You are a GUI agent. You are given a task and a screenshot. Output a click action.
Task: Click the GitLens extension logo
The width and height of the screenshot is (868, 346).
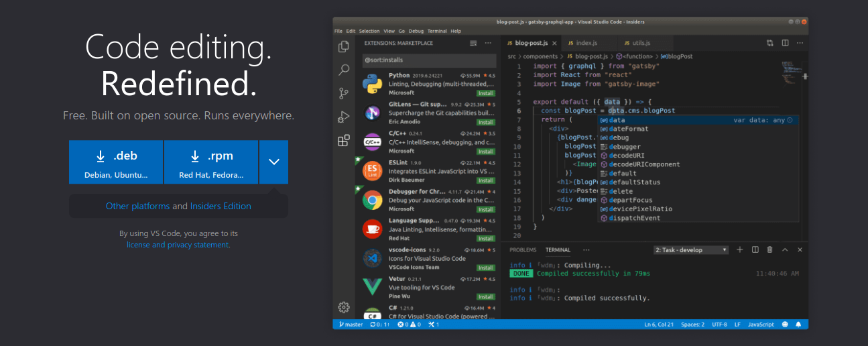[372, 113]
